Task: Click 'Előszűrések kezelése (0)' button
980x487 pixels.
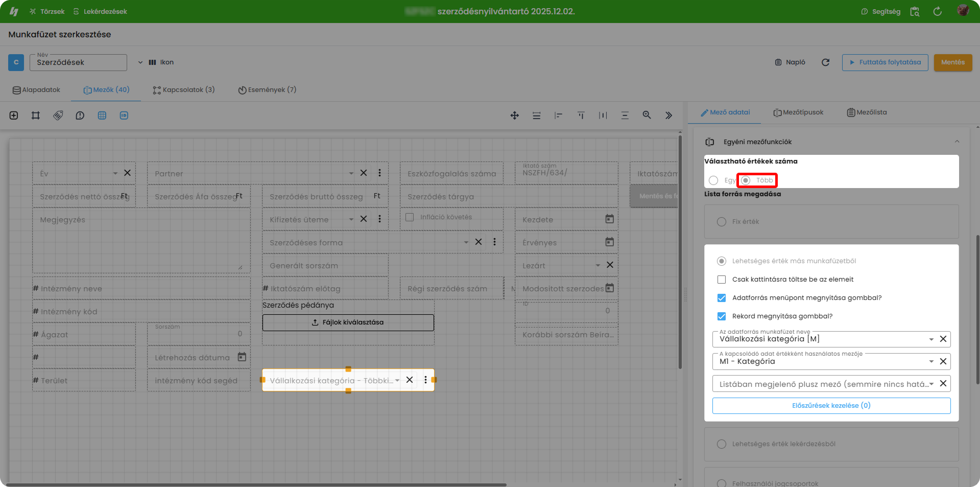Action: (831, 406)
